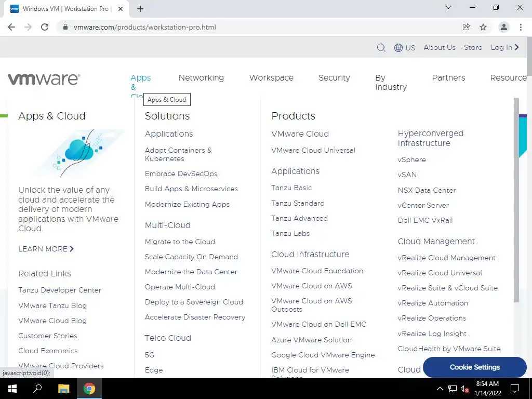
Task: Open the notification center icon
Action: [515, 389]
